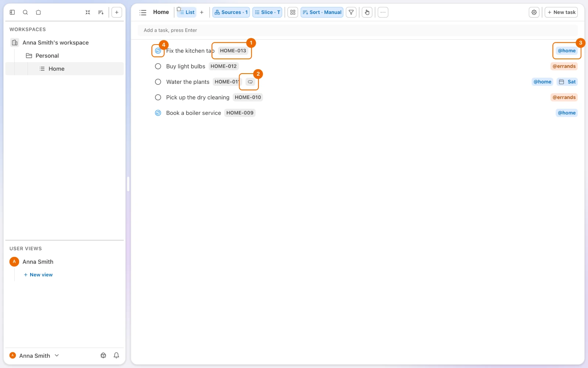The height and width of the screenshot is (368, 588).
Task: Open search from the sidebar magnifier icon
Action: point(25,12)
